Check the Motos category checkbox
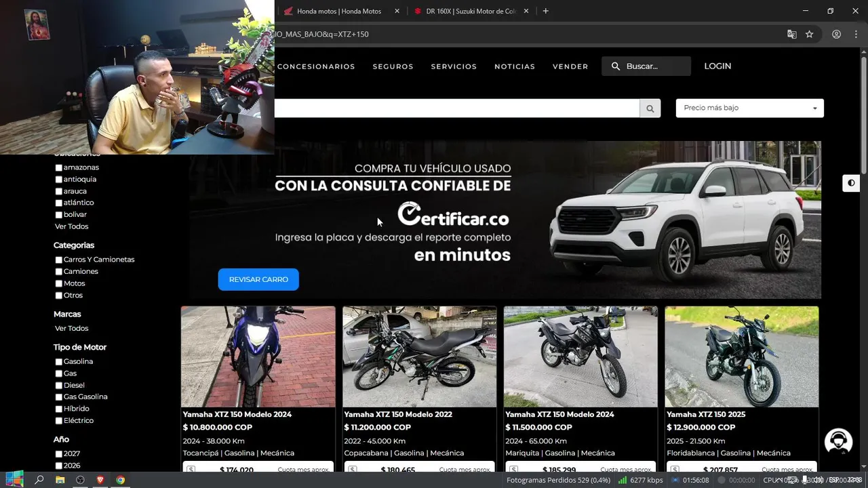Screen dimensions: 868x488 coord(58,283)
